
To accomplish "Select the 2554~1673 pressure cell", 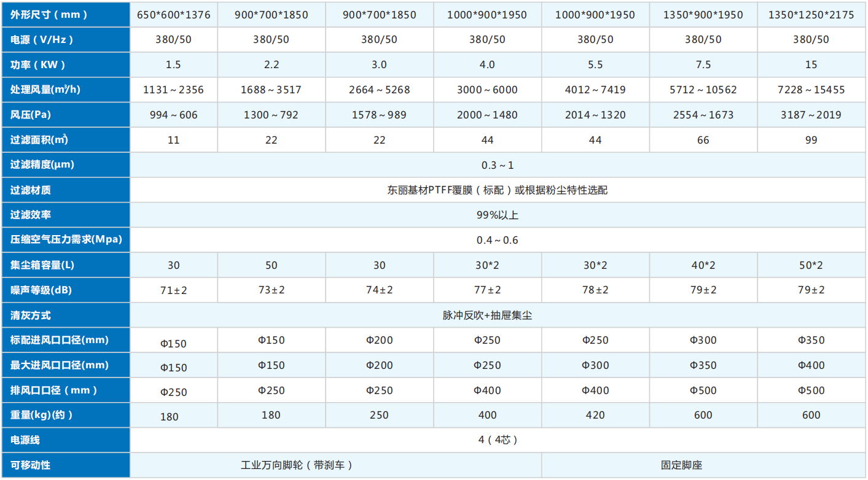I will (x=703, y=115).
